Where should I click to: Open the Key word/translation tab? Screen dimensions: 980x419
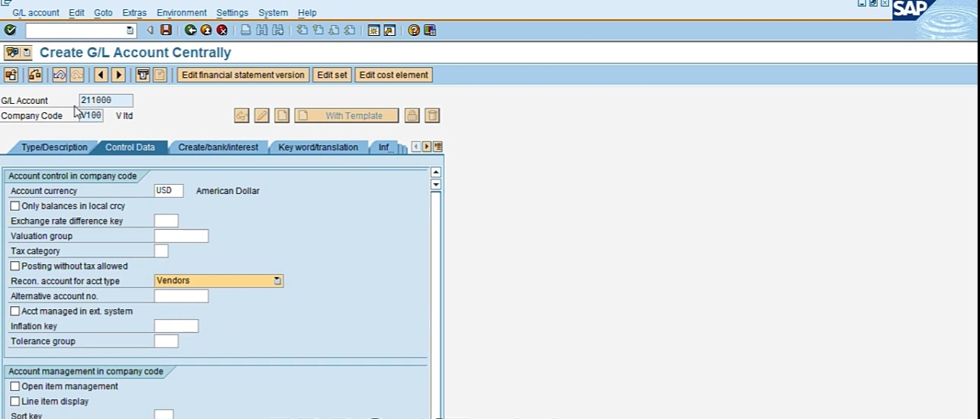(x=318, y=147)
